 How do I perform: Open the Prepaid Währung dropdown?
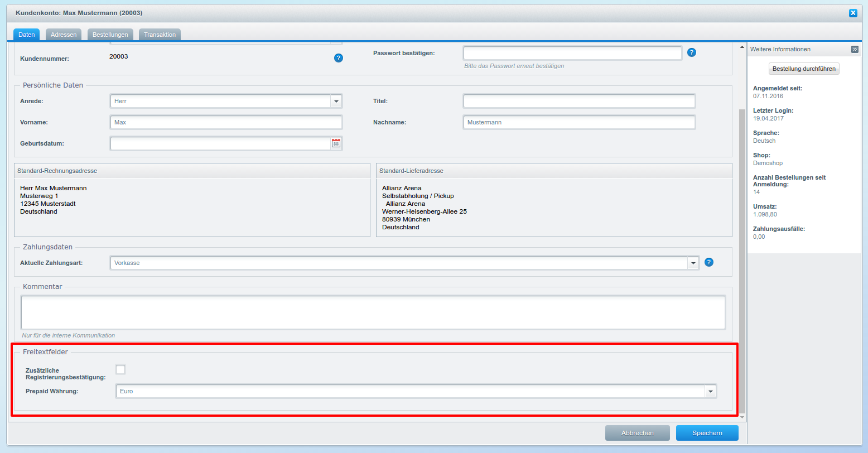[x=710, y=392]
